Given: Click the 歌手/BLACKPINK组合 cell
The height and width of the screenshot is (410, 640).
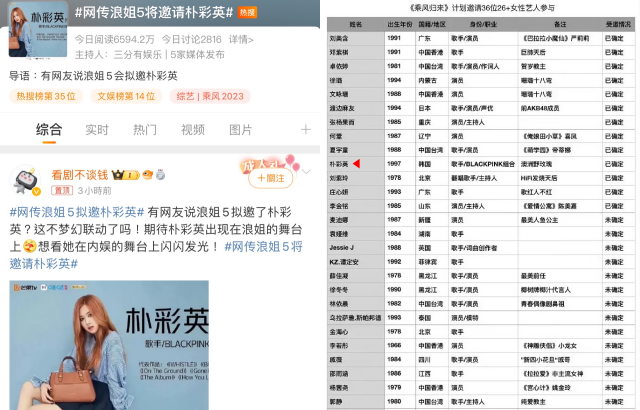Looking at the screenshot, I should pos(483,164).
